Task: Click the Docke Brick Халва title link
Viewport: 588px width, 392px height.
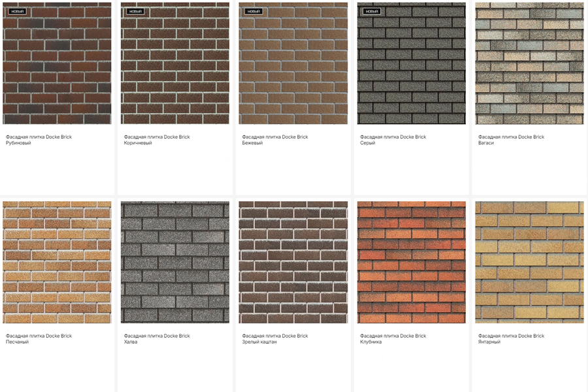Action: pos(157,338)
